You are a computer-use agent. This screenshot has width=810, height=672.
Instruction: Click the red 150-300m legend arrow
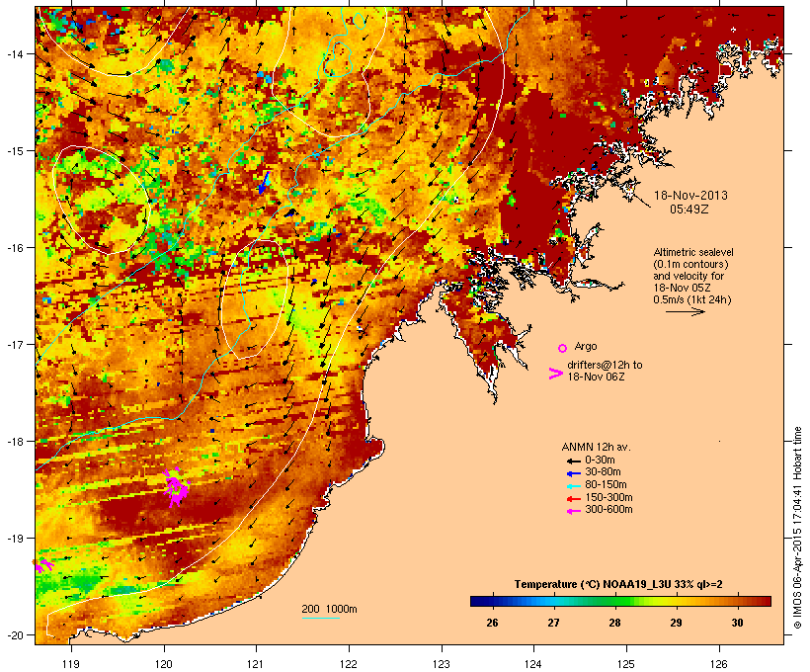tap(573, 499)
